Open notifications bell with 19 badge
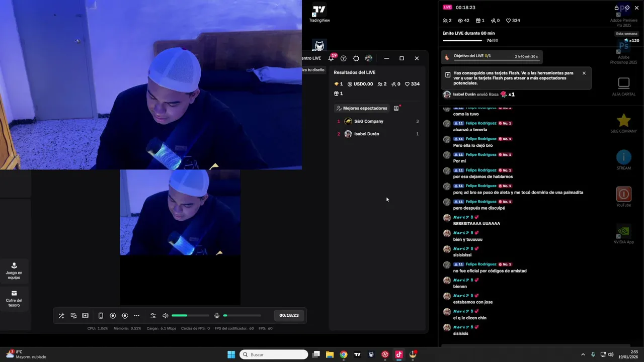Viewport: 644px width, 362px height. [x=331, y=58]
